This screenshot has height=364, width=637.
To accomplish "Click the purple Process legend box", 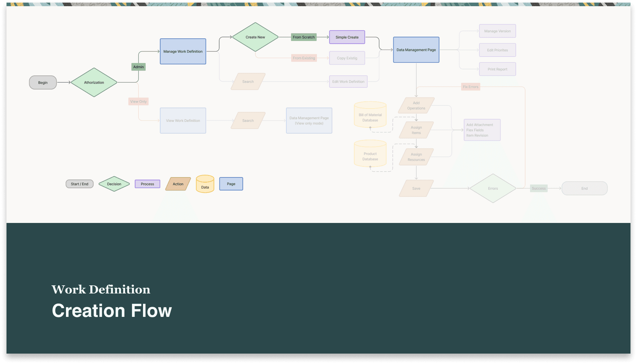I will pyautogui.click(x=148, y=184).
